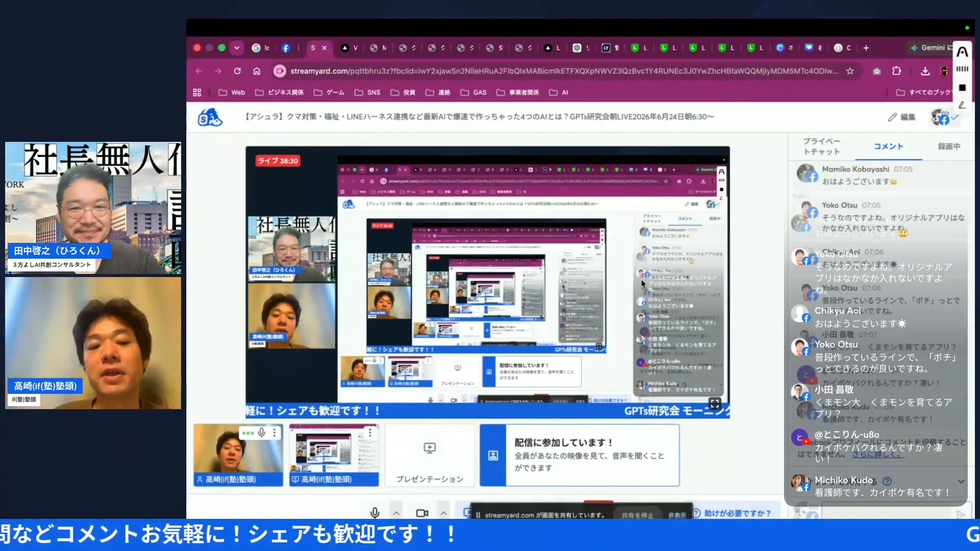Open the ゲーム bookmarks folder
The width and height of the screenshot is (980, 551).
click(x=329, y=92)
